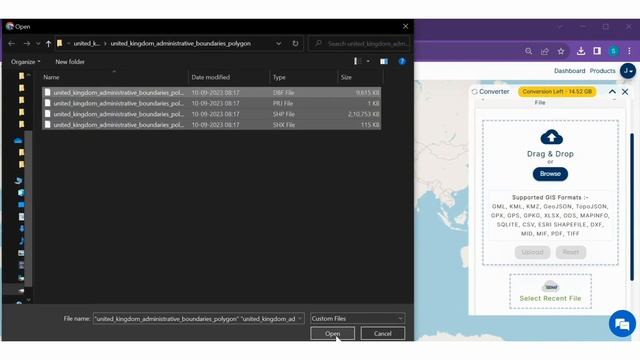Click Conversion Left badge
Screen dimensions: 640x360
pos(557,91)
